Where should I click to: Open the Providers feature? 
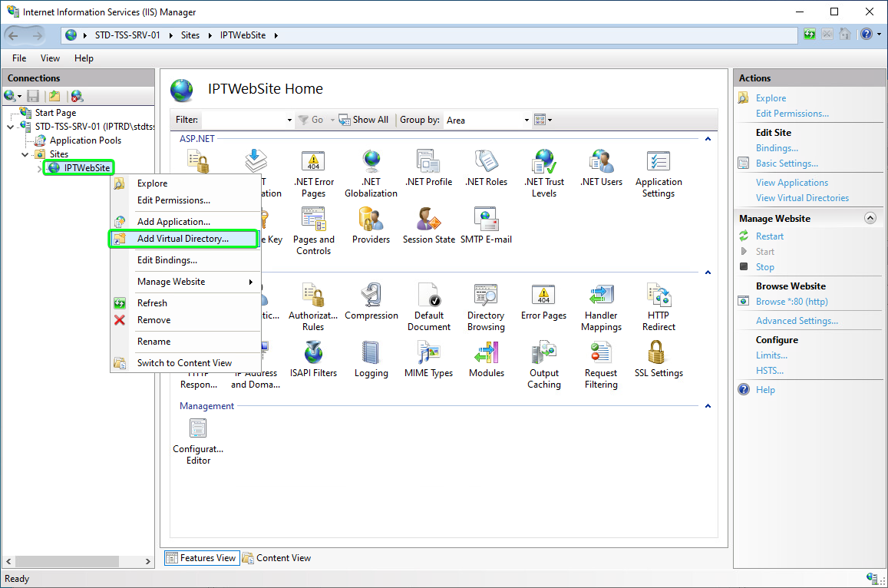pyautogui.click(x=371, y=226)
